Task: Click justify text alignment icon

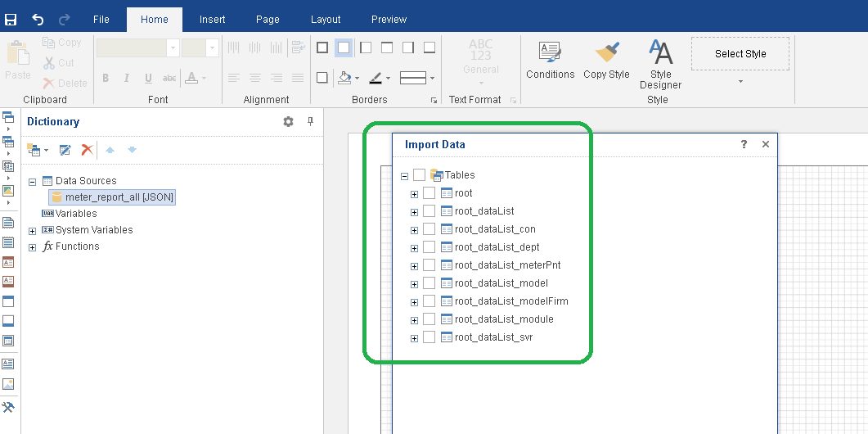Action: [x=298, y=78]
